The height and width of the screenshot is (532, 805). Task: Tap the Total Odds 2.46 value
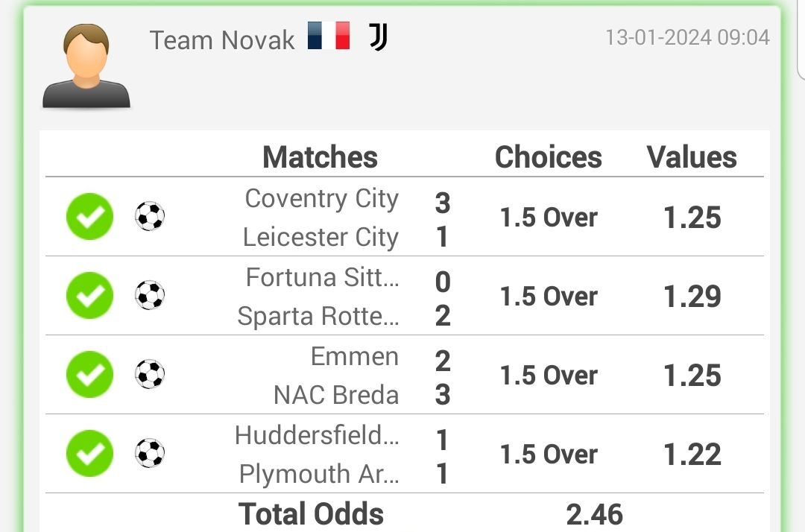point(595,515)
